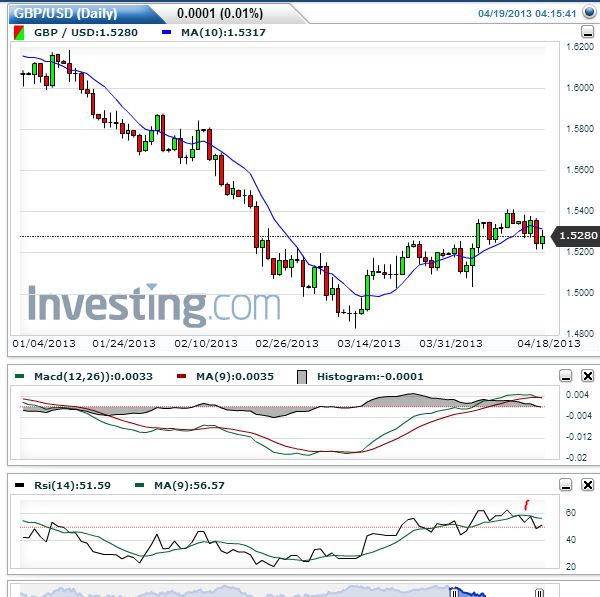Click the 1.5400 price axis label
This screenshot has width=600, height=597.
click(x=580, y=210)
